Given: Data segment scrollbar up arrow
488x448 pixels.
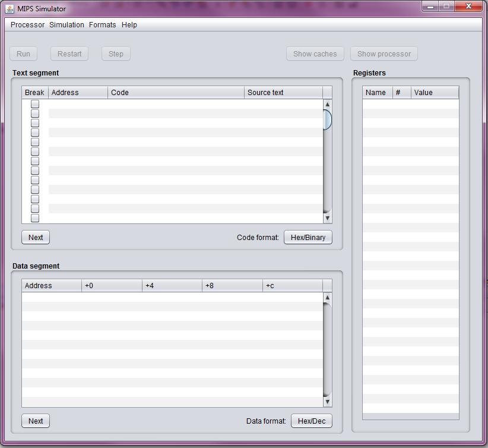Looking at the screenshot, I should 327,297.
